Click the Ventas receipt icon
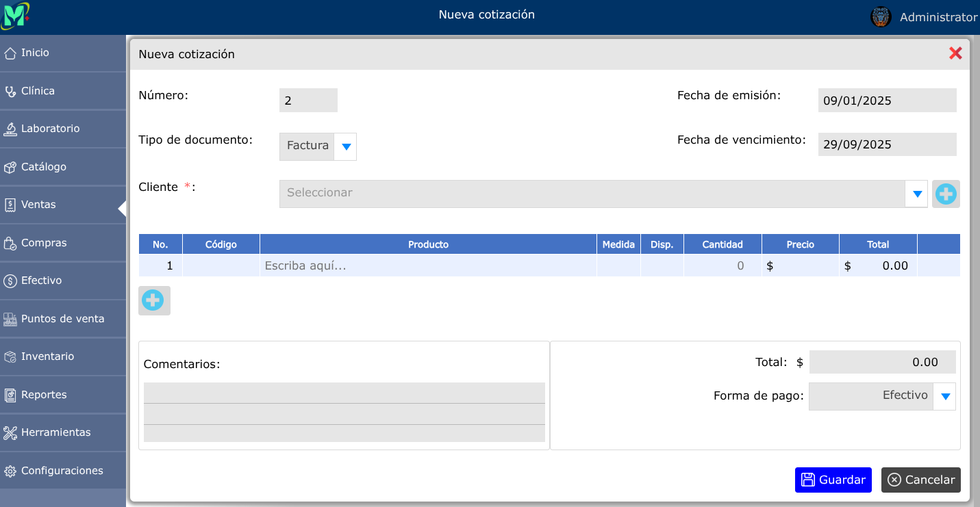The height and width of the screenshot is (507, 980). (10, 205)
